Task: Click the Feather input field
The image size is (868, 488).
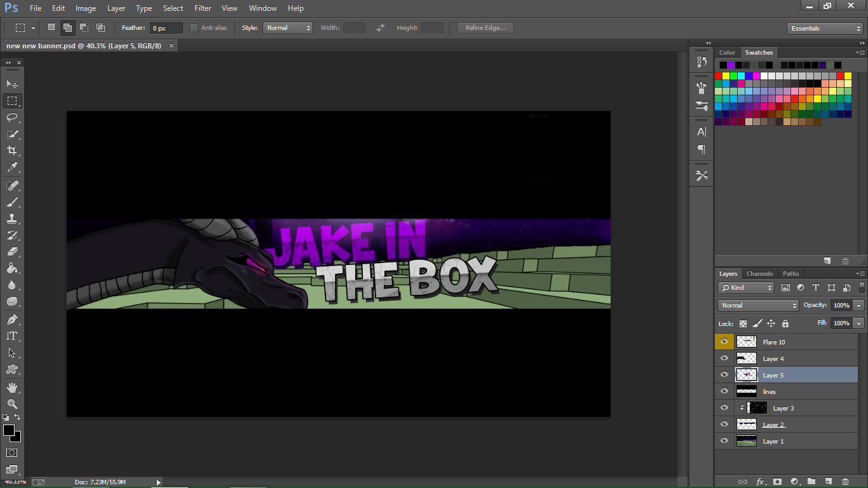Action: pos(166,28)
